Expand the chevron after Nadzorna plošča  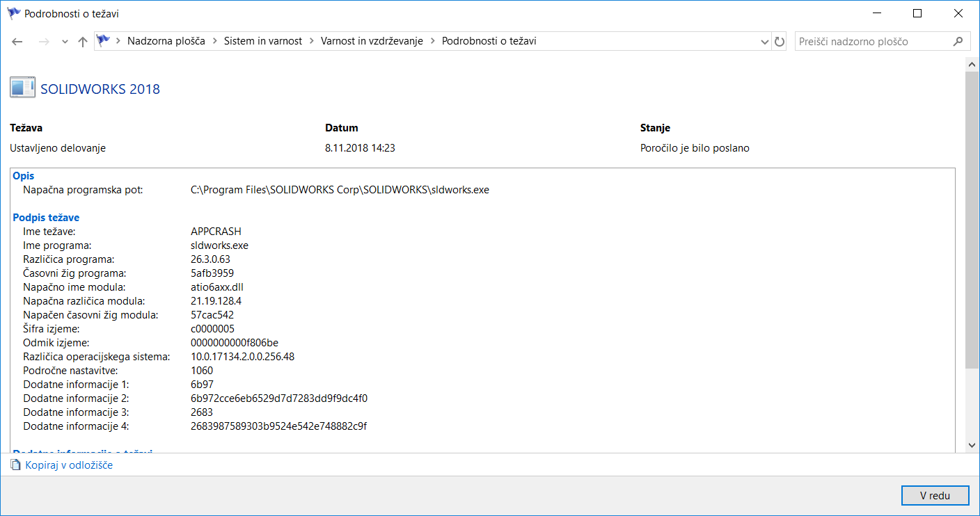coord(214,41)
